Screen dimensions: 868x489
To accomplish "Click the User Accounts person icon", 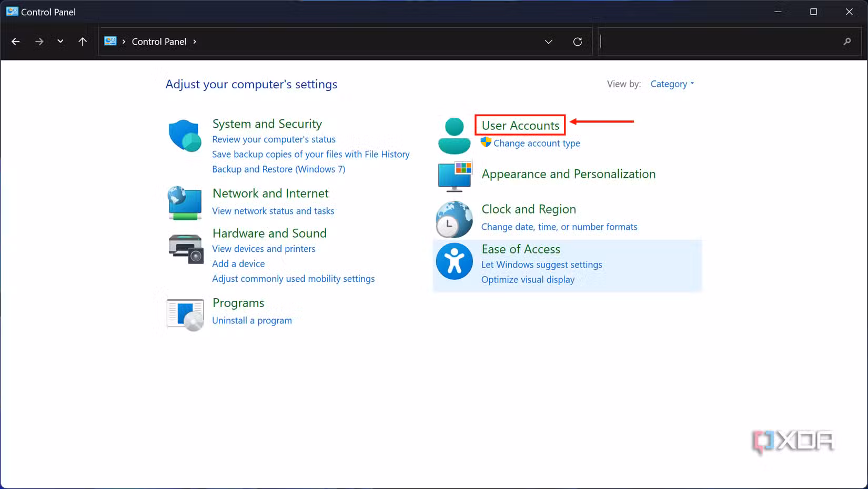I will coord(453,134).
